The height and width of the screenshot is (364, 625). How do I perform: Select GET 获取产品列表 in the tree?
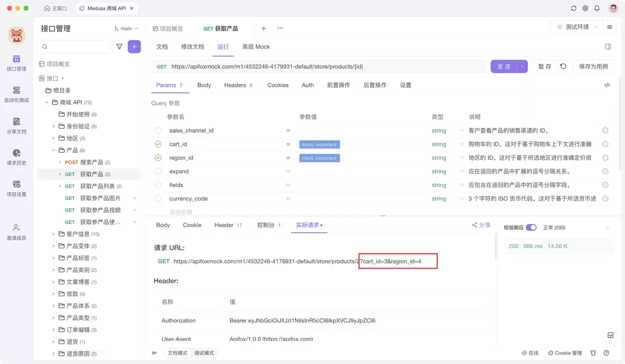93,186
